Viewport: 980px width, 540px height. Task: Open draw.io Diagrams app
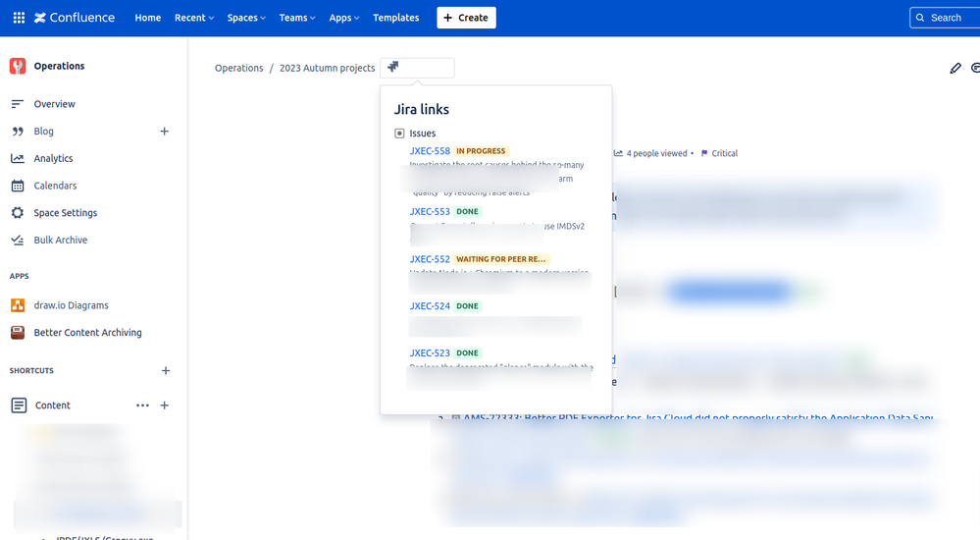(x=72, y=305)
